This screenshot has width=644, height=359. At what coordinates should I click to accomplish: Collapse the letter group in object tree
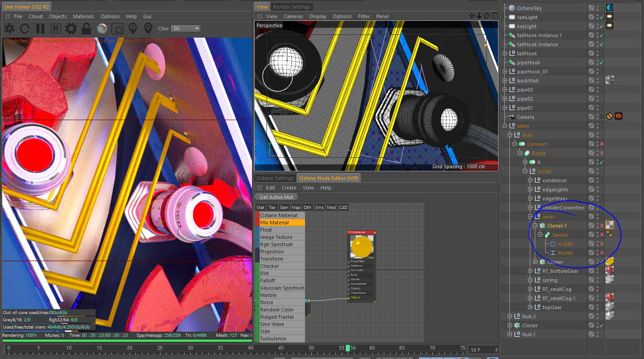pos(505,126)
